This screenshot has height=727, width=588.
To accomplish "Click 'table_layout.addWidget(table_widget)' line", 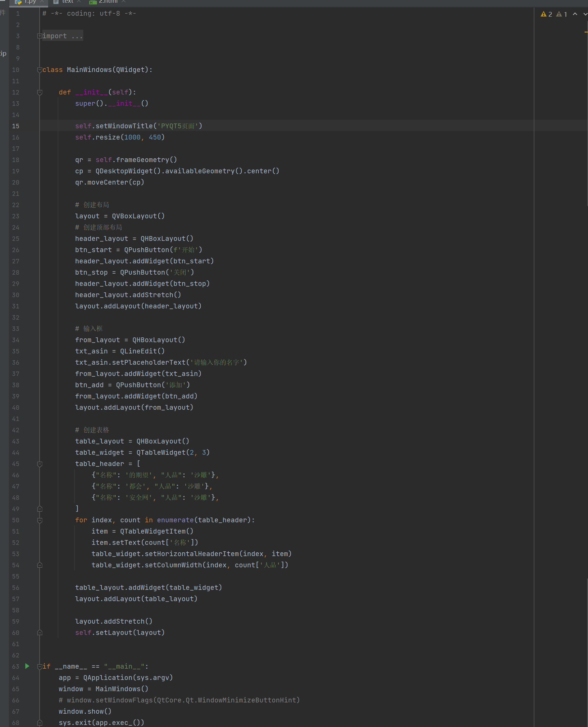I will pos(148,588).
